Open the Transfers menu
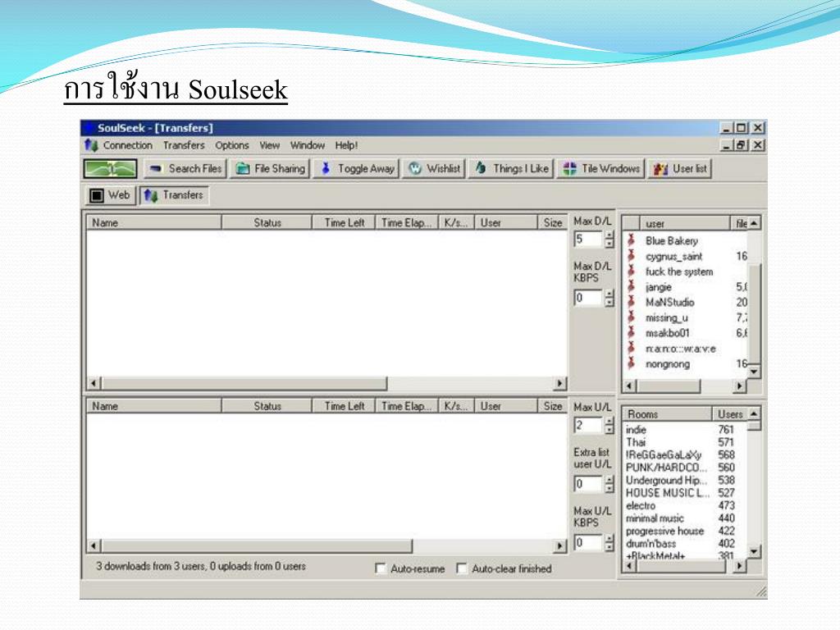 [x=184, y=145]
